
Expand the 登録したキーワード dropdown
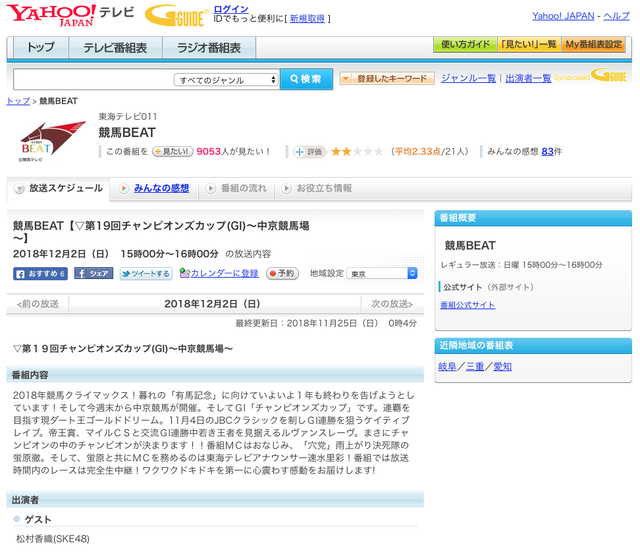(387, 78)
